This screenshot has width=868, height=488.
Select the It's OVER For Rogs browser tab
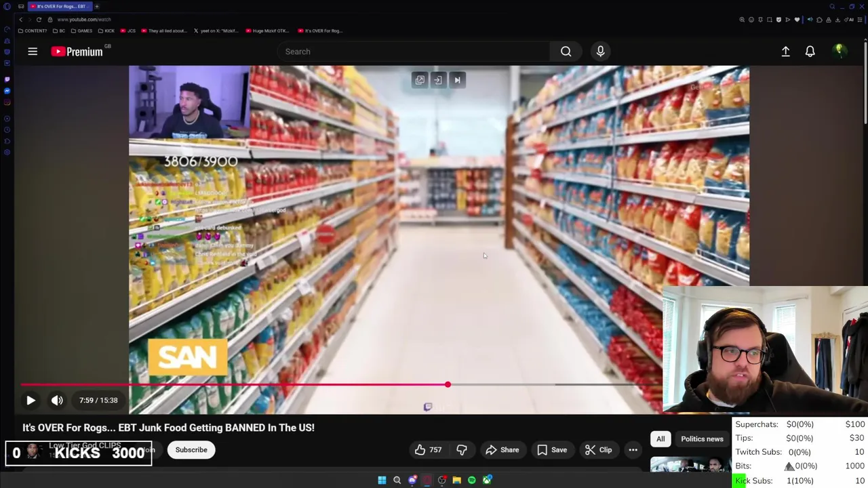coord(60,6)
